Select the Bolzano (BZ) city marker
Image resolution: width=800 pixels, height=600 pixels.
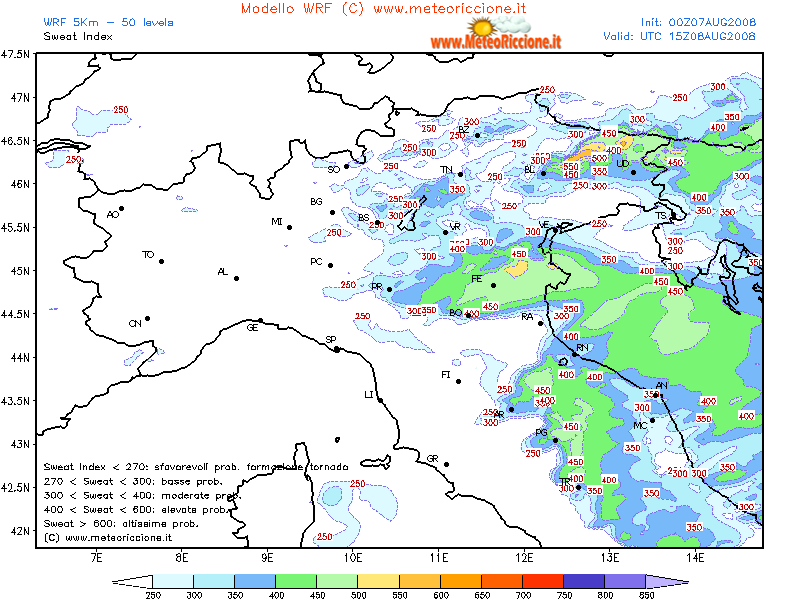(477, 135)
